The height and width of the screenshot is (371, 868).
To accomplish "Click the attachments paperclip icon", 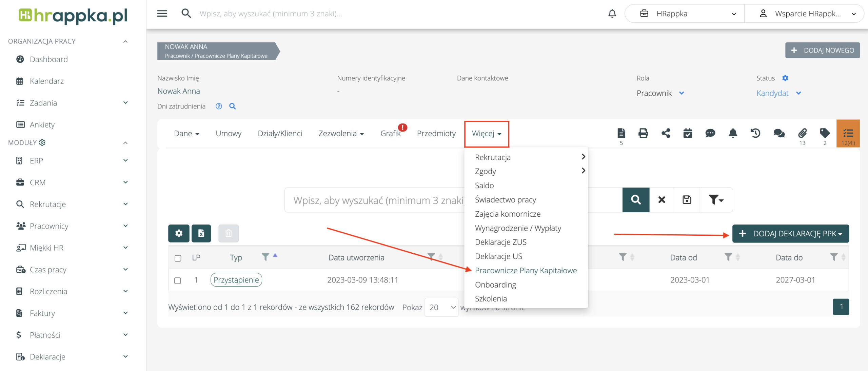I will click(802, 133).
